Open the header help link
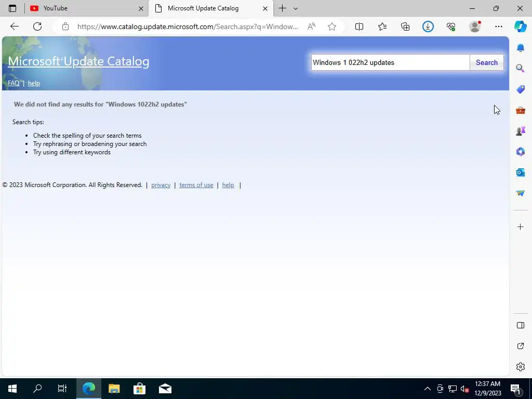The width and height of the screenshot is (532, 399). (x=34, y=83)
